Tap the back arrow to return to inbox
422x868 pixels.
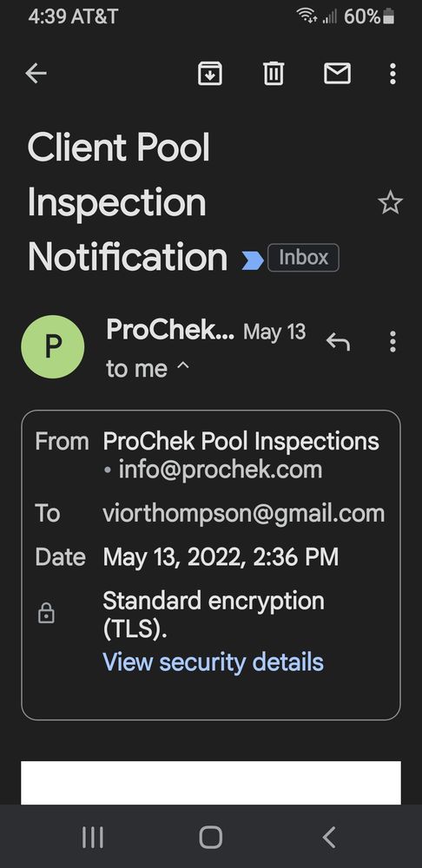(x=36, y=73)
